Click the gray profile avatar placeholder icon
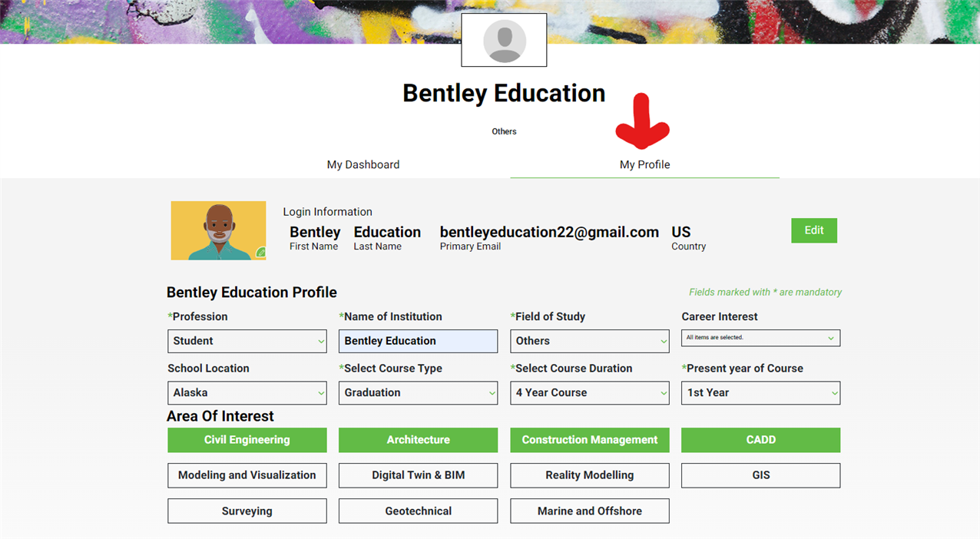 tap(504, 41)
